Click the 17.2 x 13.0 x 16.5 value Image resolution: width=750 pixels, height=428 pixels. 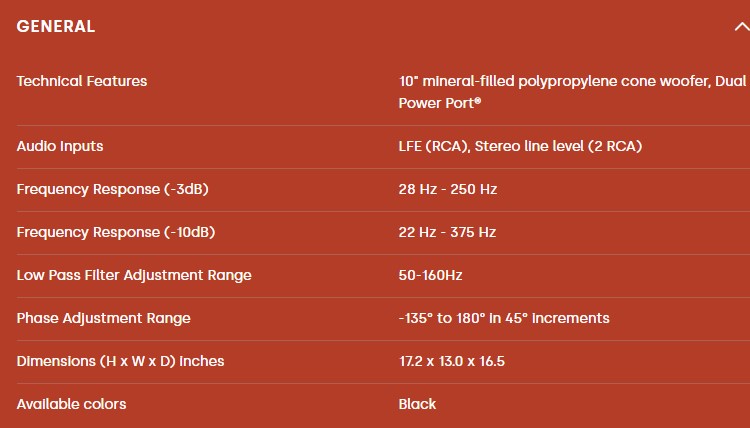(452, 361)
